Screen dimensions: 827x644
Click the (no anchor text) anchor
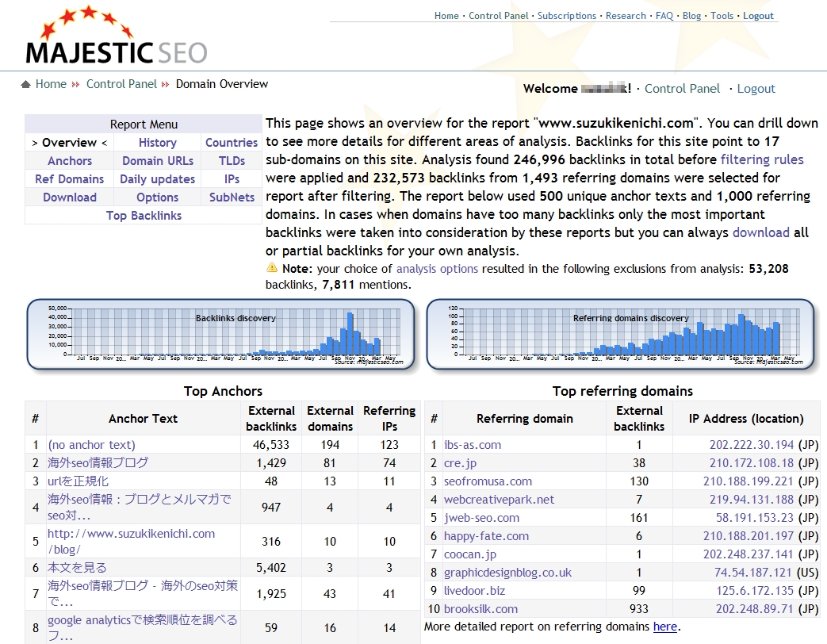(x=91, y=445)
